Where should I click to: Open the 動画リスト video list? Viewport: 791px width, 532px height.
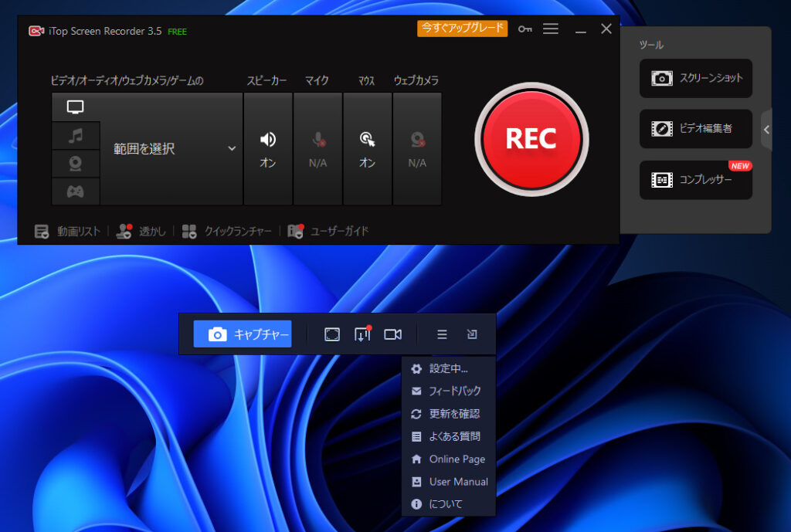click(x=68, y=232)
